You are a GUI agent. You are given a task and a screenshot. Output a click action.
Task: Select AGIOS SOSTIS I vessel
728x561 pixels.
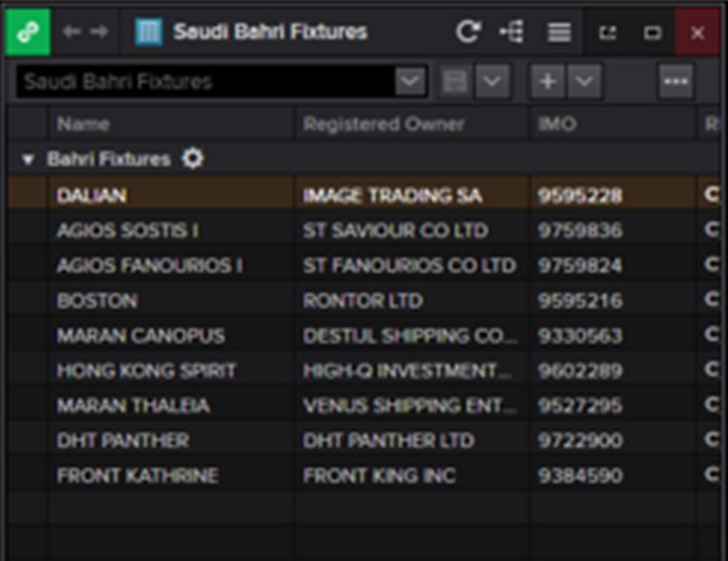128,230
